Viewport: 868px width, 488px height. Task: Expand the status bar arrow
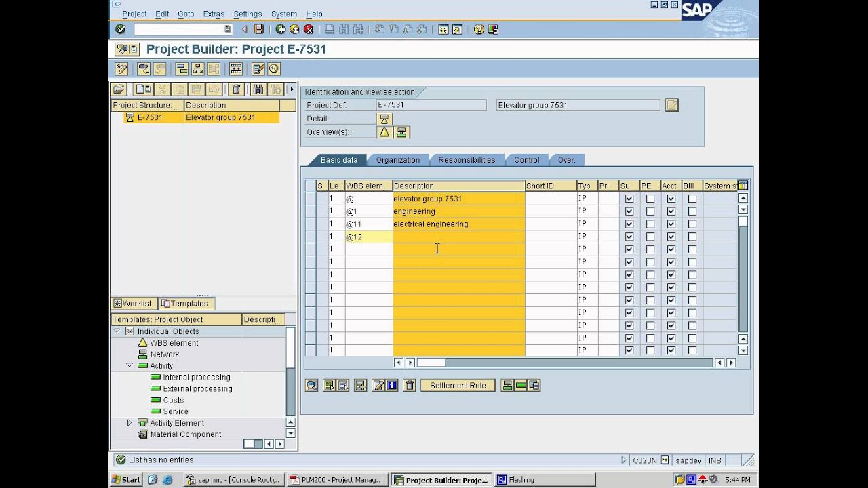(624, 460)
